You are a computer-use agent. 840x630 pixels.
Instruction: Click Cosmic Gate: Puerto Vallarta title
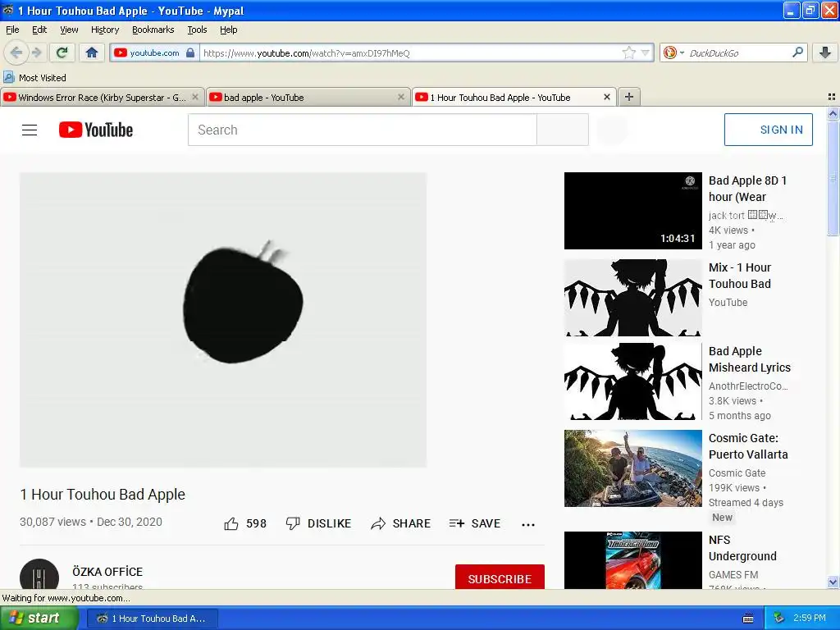(748, 446)
